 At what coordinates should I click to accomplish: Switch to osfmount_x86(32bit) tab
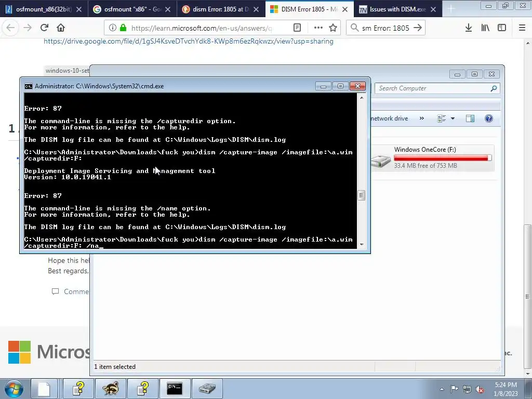coord(44,9)
